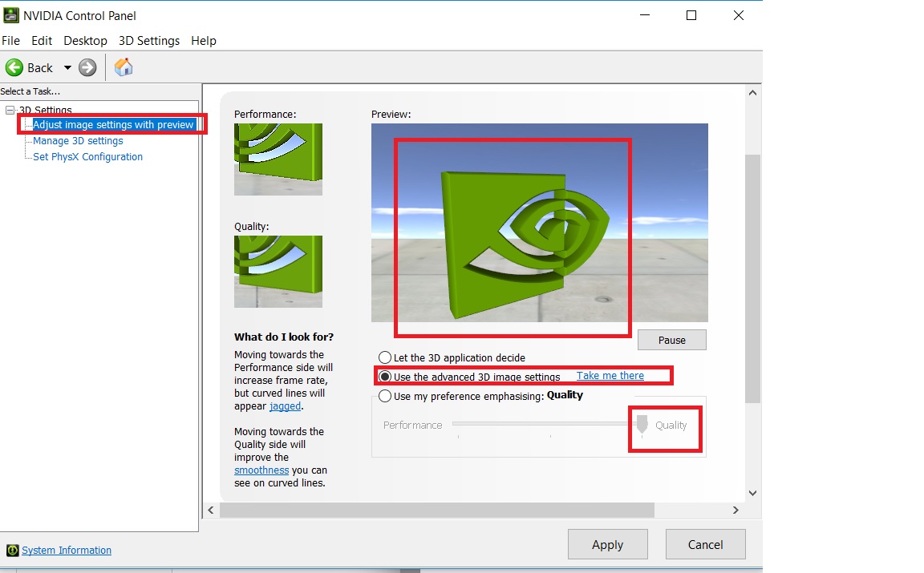924x573 pixels.
Task: Open the Desktop menu
Action: pyautogui.click(x=86, y=41)
